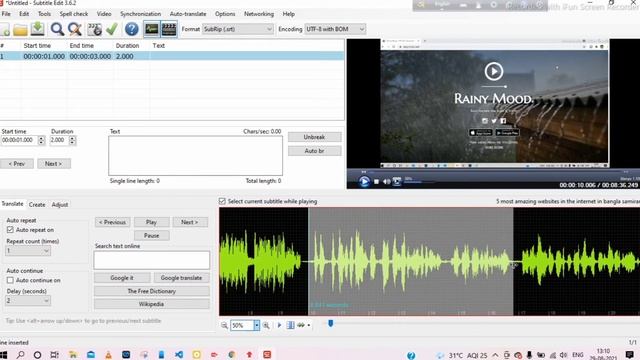640x360 pixels.
Task: Expand the Repeat count dropdown
Action: click(28, 251)
